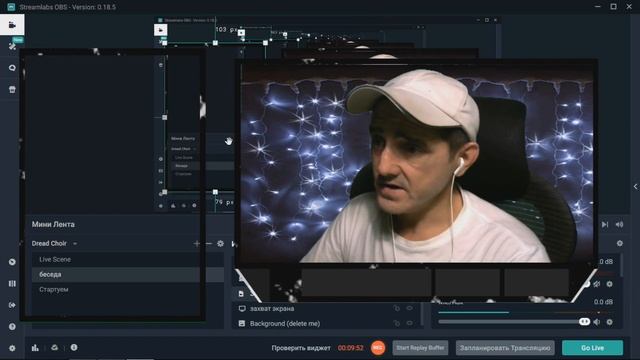
Task: Click the 0.0 dB level label
Action: click(604, 302)
